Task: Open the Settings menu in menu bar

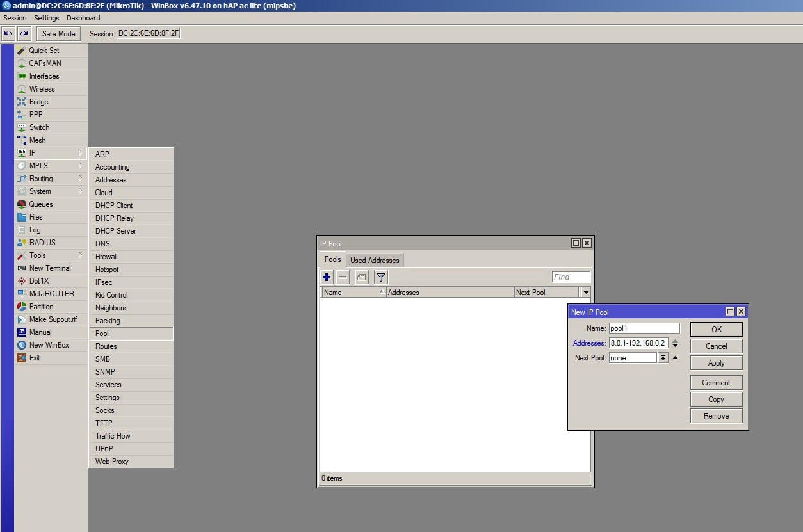Action: point(47,18)
